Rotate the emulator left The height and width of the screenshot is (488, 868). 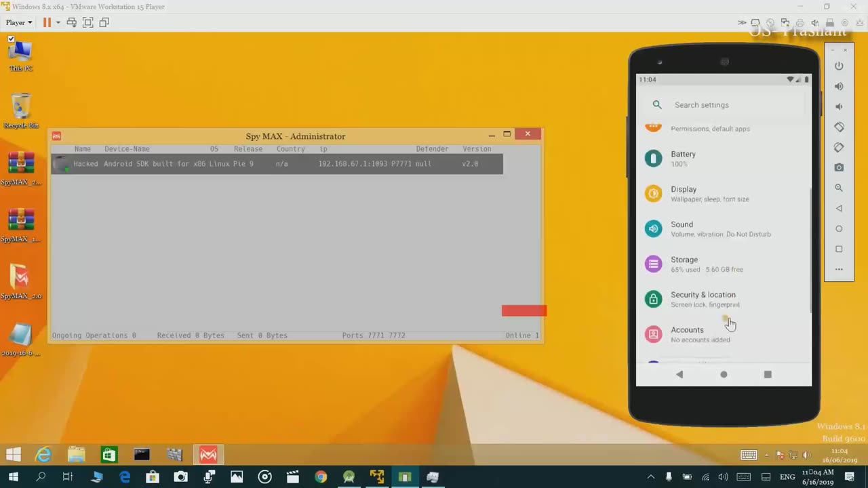pos(839,127)
